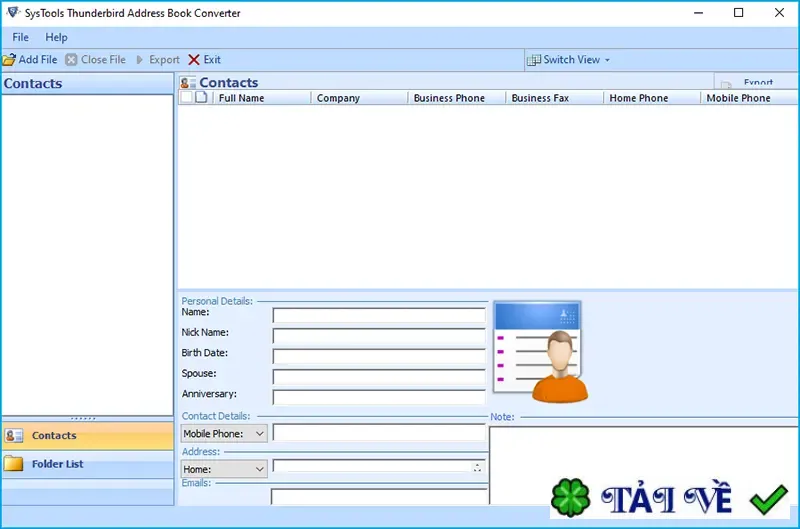Click the Export button at top right
This screenshot has height=529, width=800.
[756, 82]
